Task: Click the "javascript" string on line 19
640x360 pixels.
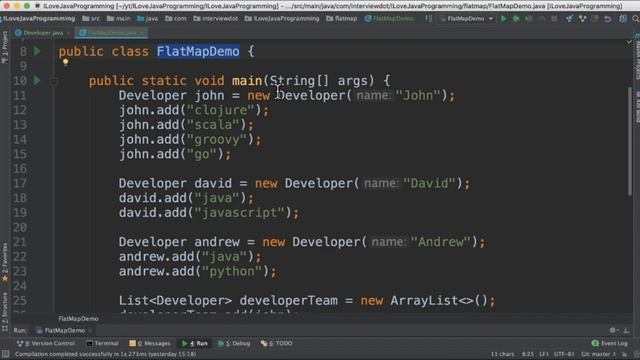Action: click(x=239, y=213)
